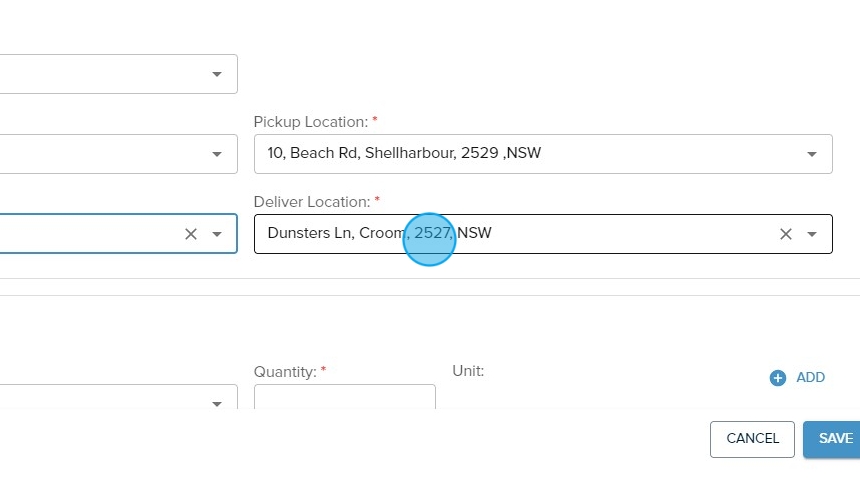Click the plus icon beside ADD
Screen dimensions: 860x481
pyautogui.click(x=778, y=378)
